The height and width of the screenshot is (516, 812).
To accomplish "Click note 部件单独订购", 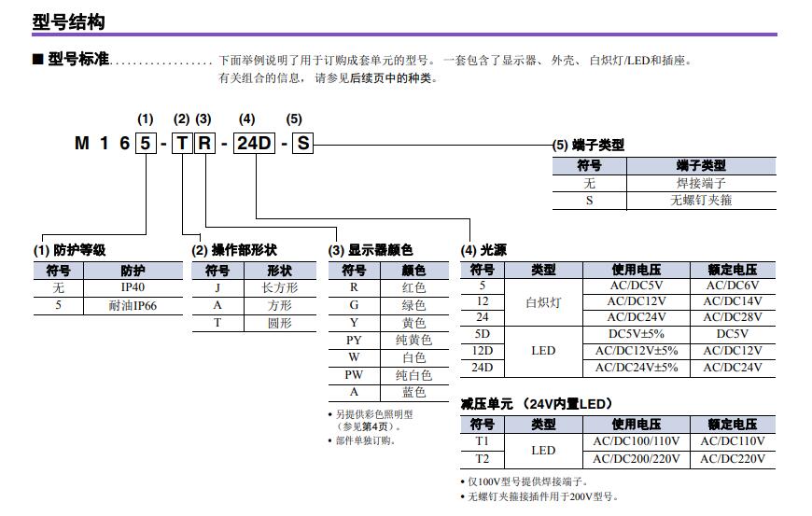I will pos(366,440).
